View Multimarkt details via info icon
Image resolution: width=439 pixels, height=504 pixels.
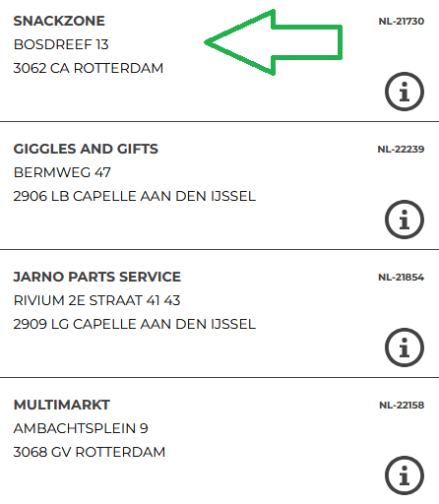point(405,475)
